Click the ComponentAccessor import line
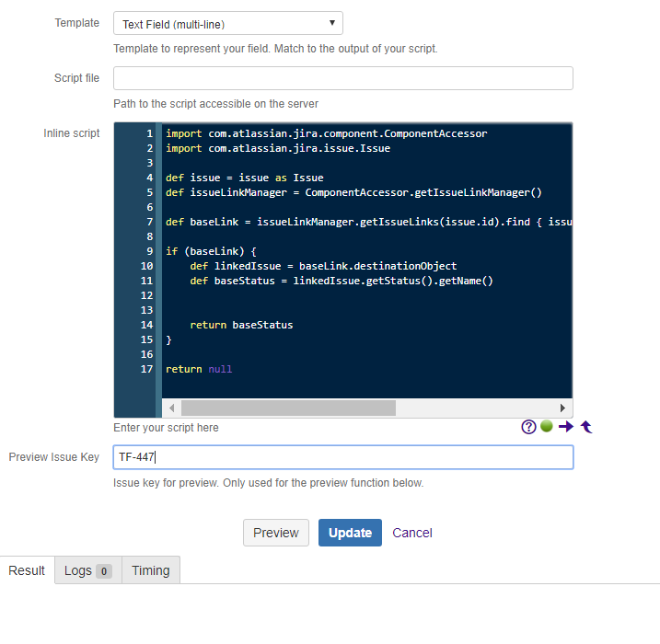The image size is (660, 644). (326, 133)
